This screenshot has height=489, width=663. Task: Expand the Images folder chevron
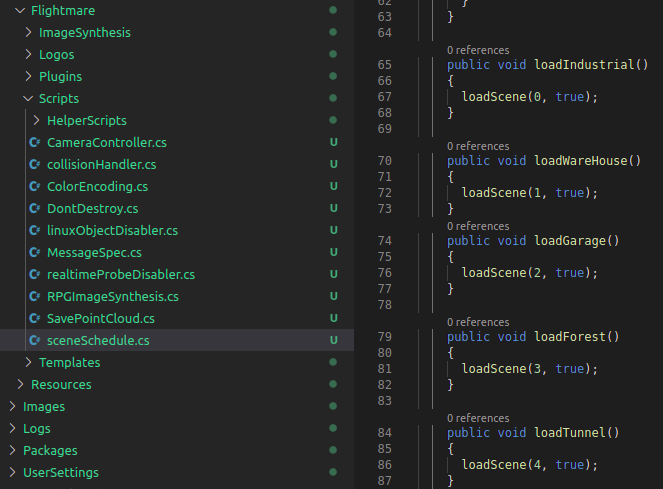[x=12, y=407]
